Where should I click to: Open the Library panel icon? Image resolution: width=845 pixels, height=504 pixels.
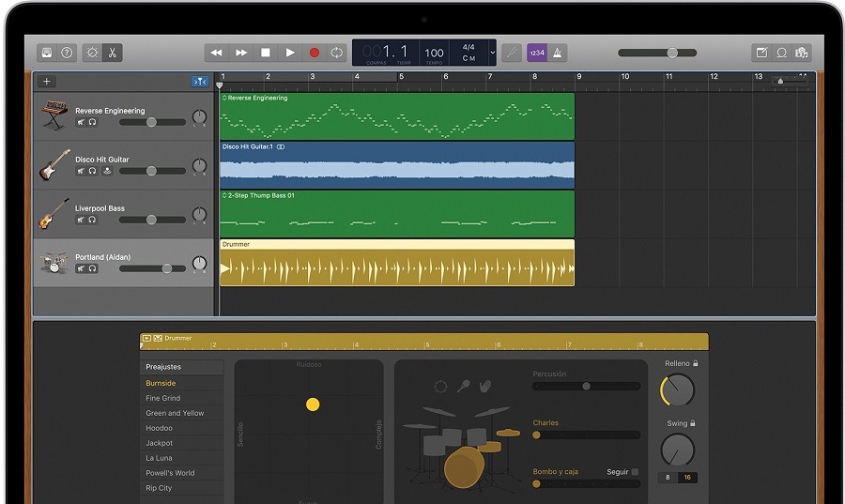click(x=47, y=53)
